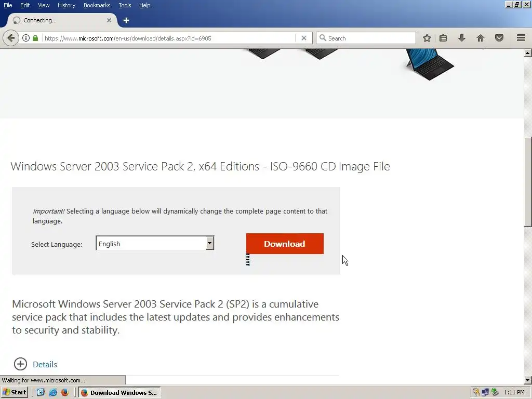The width and height of the screenshot is (532, 399).
Task: Bookmark this page with the star icon
Action: click(x=427, y=38)
